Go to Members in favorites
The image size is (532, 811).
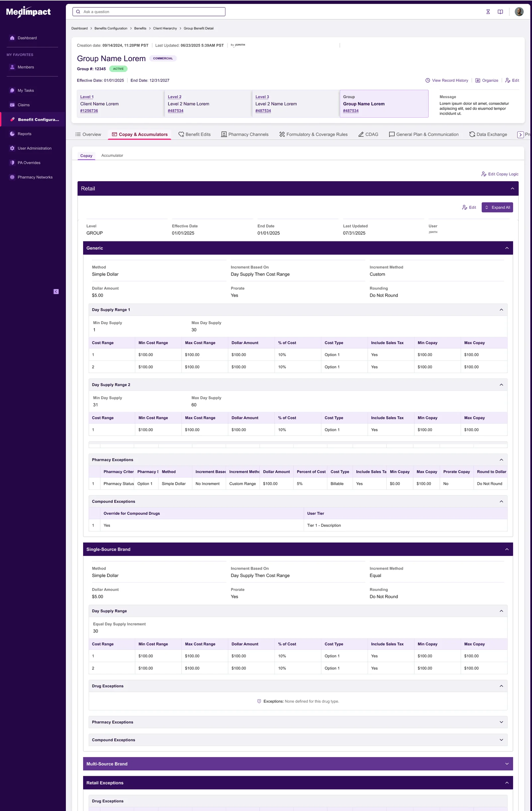(x=26, y=67)
